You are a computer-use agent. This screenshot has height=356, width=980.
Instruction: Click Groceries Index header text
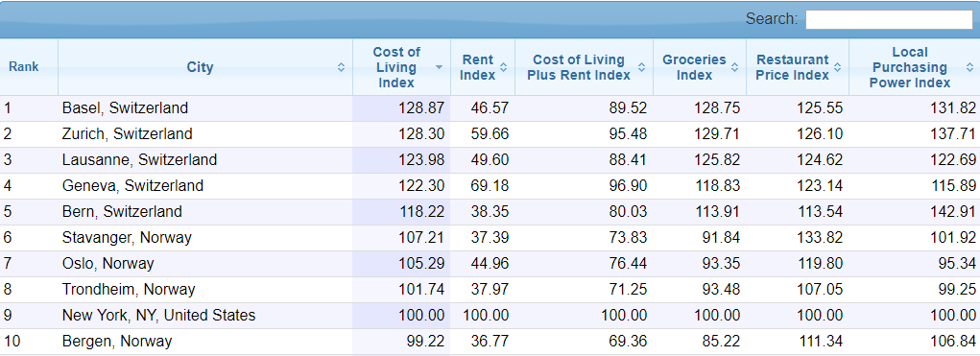tap(694, 67)
